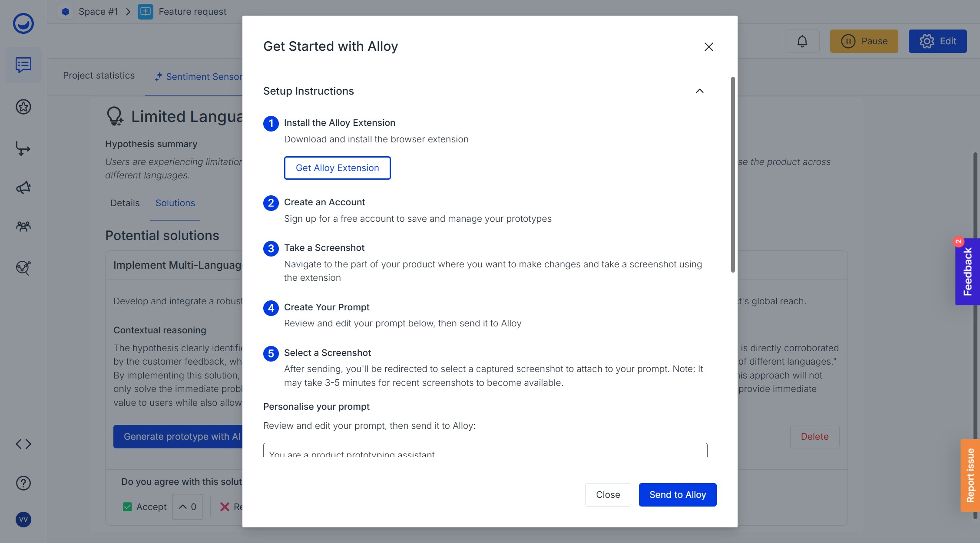The image size is (980, 543).
Task: Open the star badge sidebar icon
Action: tap(23, 107)
